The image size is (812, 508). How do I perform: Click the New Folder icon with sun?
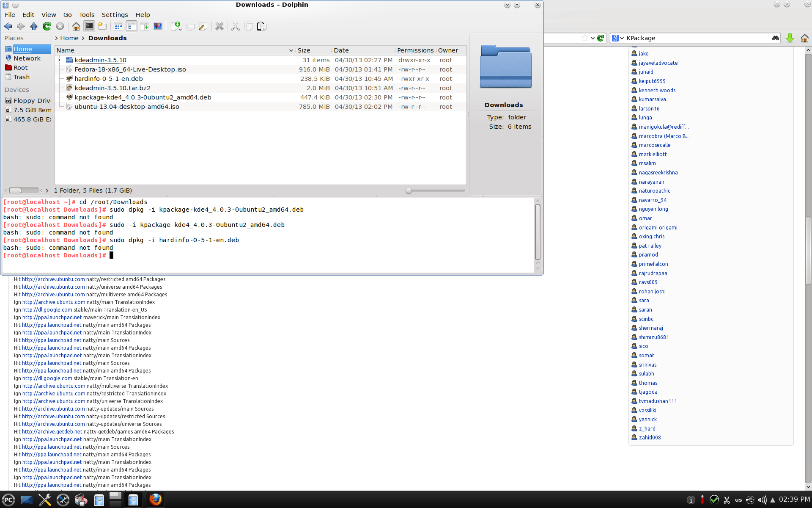point(102,26)
